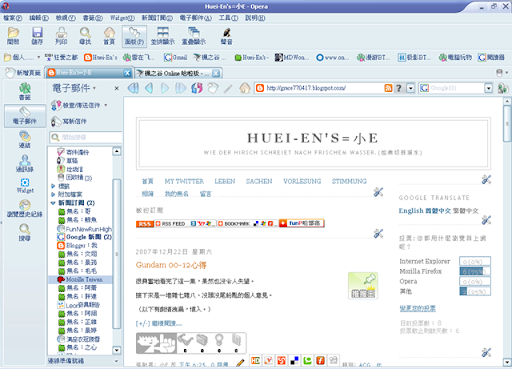The image size is (512, 369).
Task: Collapse the 新聞訂閱 (2) tree node
Action: 53,203
